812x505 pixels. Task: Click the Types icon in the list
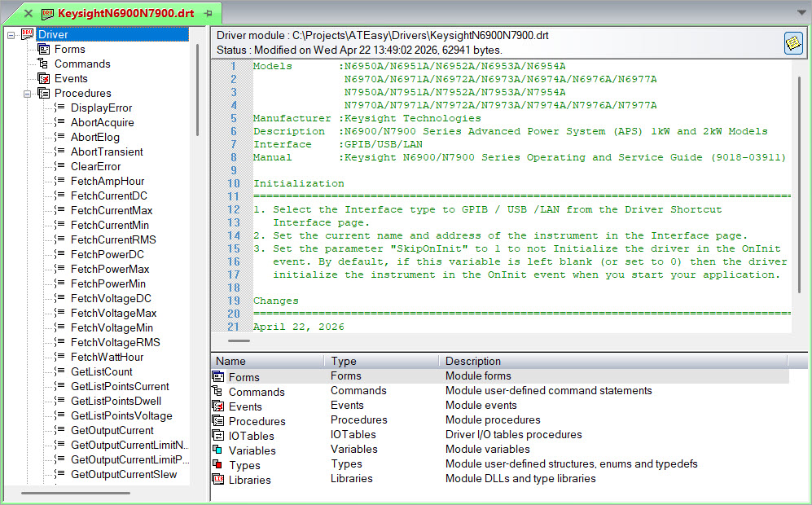[x=217, y=465]
